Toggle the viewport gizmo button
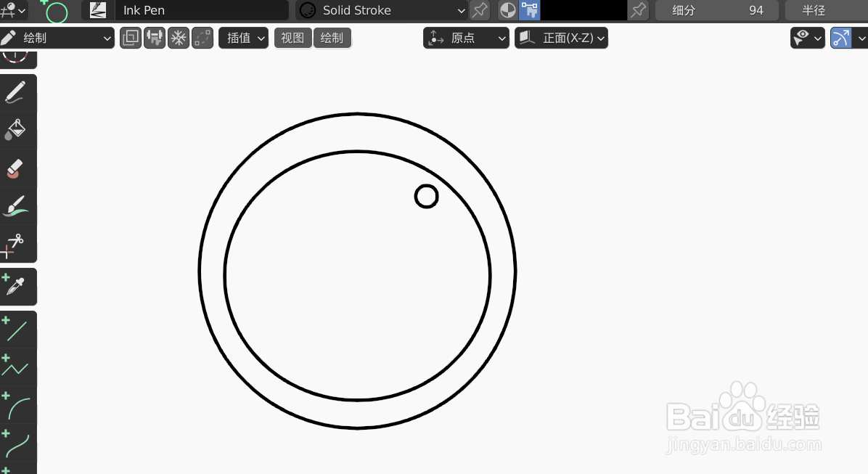 841,38
